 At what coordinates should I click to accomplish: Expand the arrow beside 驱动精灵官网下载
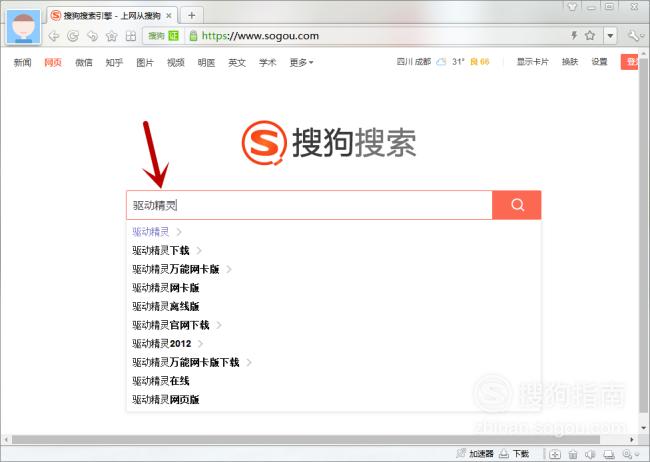coord(219,325)
